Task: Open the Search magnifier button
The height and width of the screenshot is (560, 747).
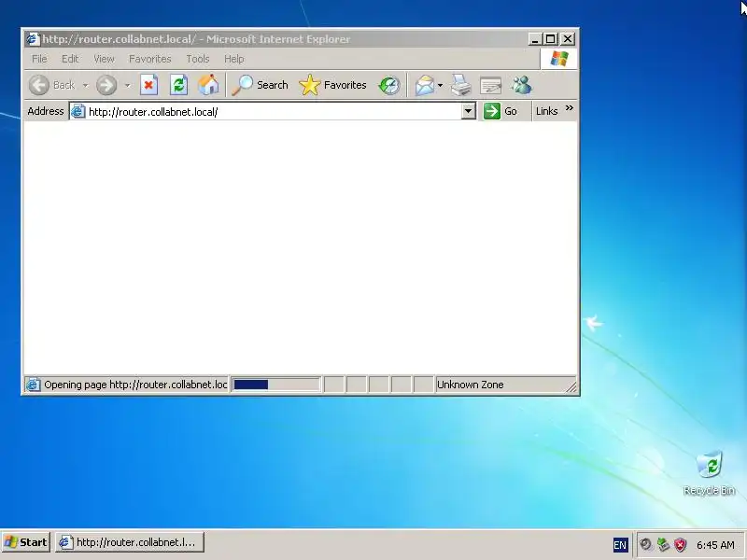Action: coord(260,85)
